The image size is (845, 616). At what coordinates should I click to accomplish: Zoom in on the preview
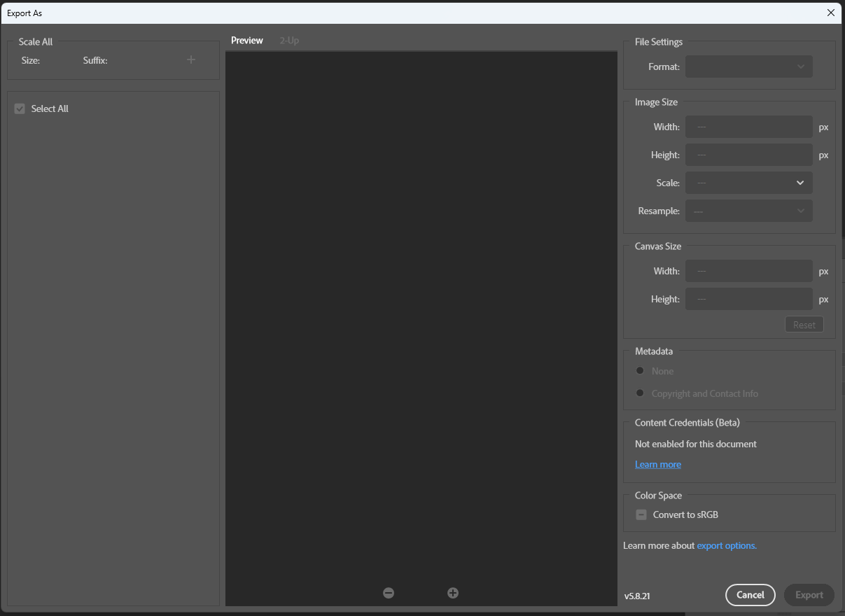click(x=452, y=592)
